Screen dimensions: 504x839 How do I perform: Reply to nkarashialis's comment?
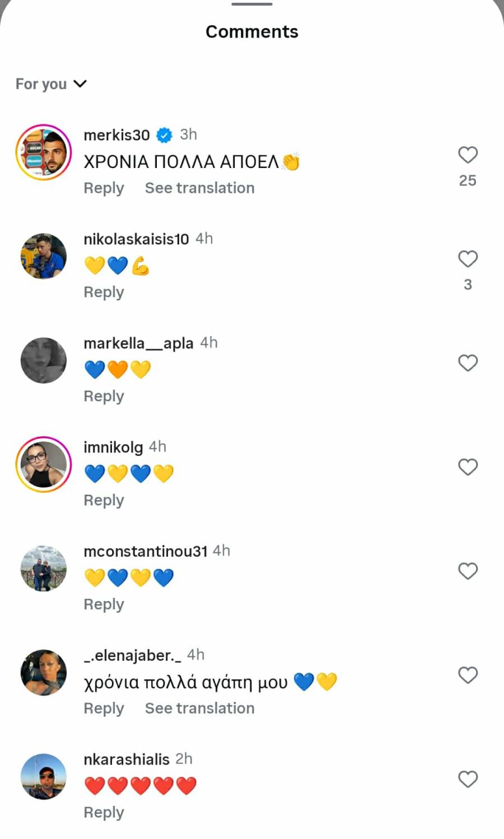tap(104, 812)
